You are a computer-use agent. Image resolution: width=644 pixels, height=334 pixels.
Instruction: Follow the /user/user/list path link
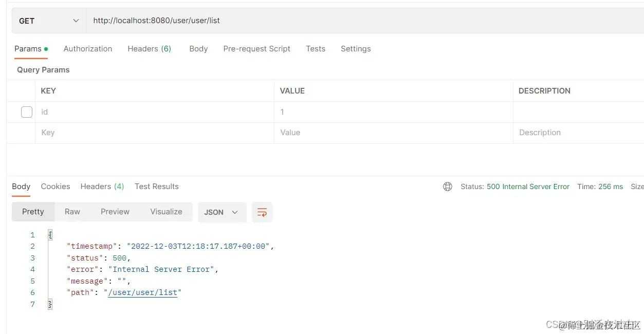pos(142,292)
